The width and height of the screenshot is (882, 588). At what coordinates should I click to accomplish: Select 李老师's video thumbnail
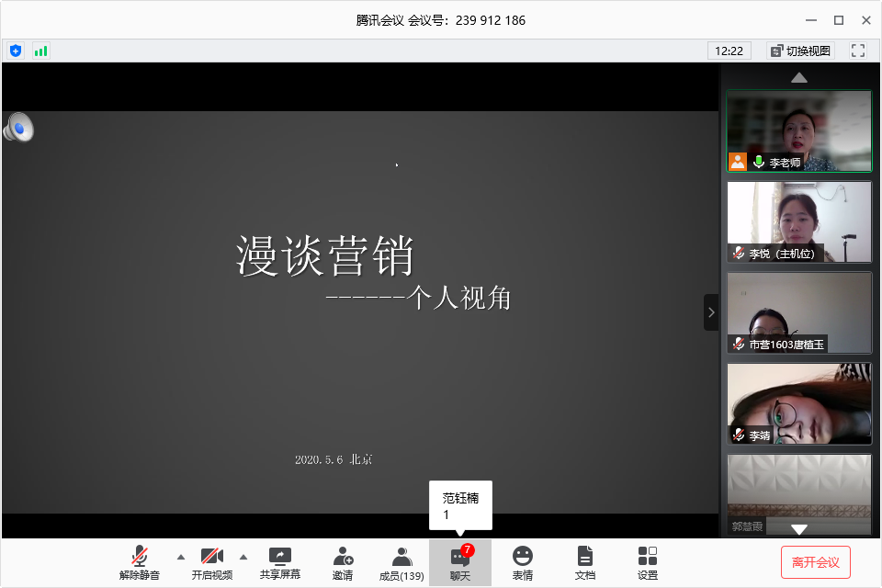click(798, 131)
